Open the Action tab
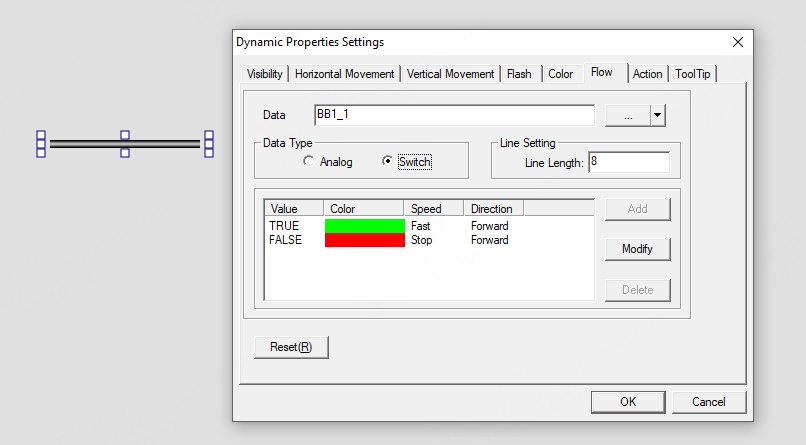The image size is (806, 445). pyautogui.click(x=647, y=74)
